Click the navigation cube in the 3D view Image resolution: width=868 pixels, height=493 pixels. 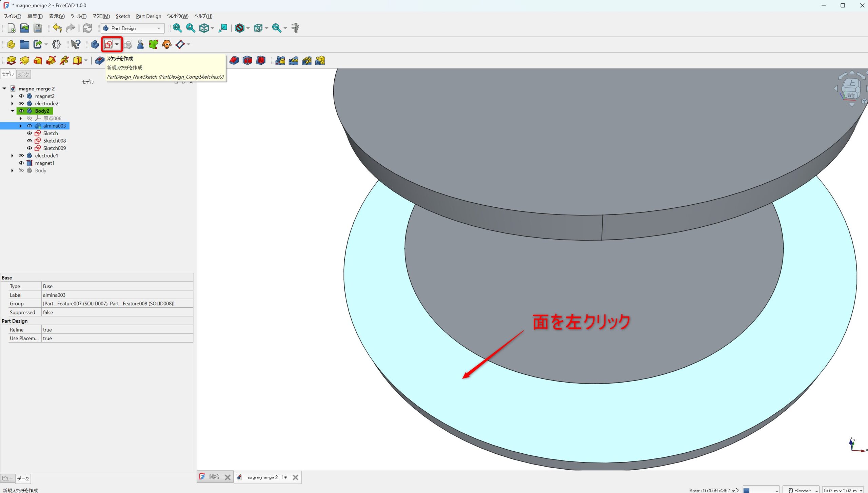[851, 89]
